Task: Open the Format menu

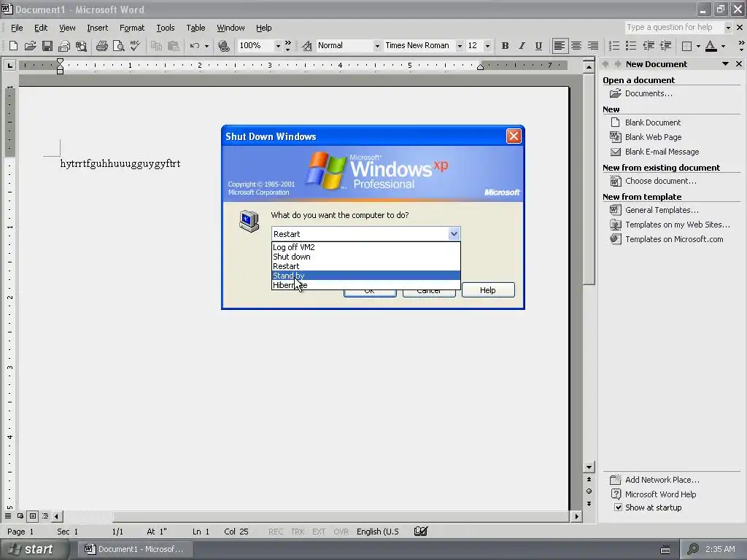Action: point(132,28)
